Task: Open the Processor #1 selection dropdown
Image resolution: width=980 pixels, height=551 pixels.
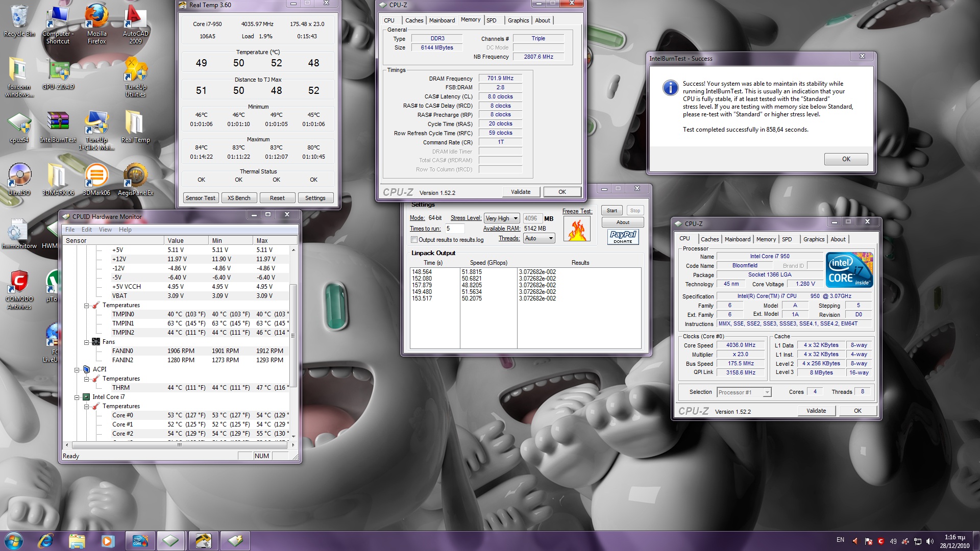Action: tap(744, 392)
